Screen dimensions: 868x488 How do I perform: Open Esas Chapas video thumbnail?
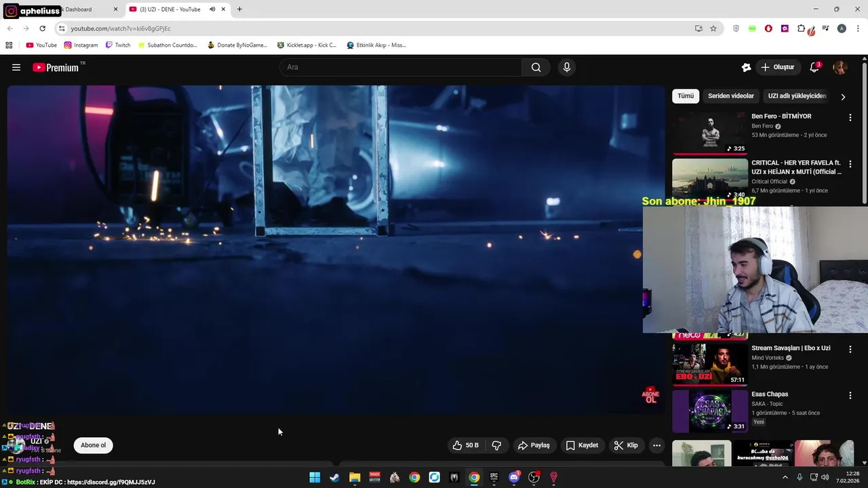pos(710,411)
